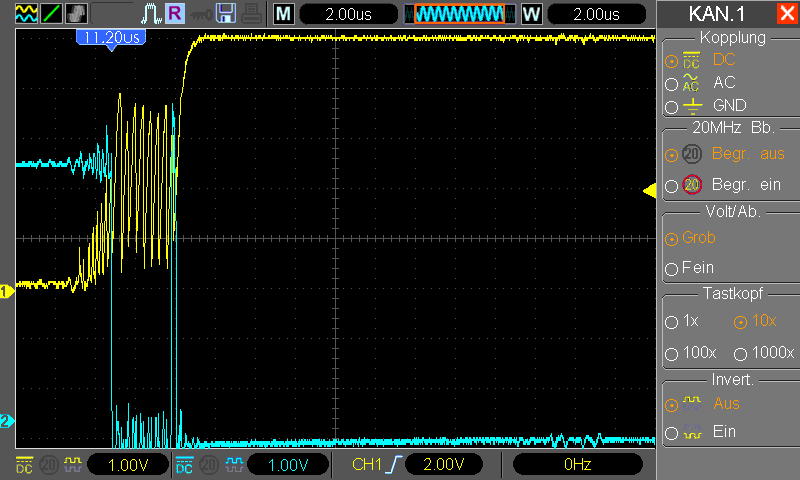Click the yellow CH1 DC coupling status icon
The height and width of the screenshot is (480, 800).
point(24,465)
